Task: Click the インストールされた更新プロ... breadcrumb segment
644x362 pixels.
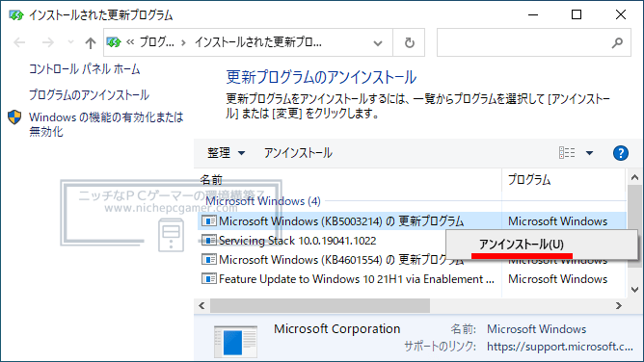Action: tap(258, 42)
